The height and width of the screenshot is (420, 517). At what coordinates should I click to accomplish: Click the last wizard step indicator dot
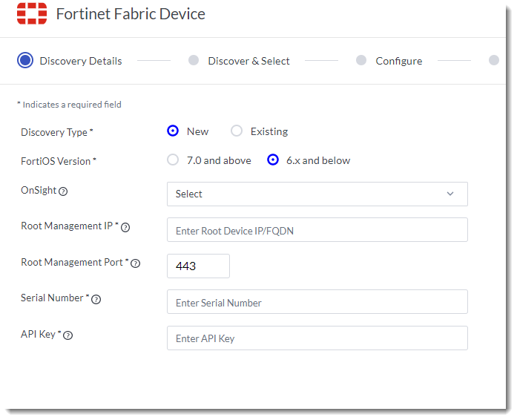494,61
